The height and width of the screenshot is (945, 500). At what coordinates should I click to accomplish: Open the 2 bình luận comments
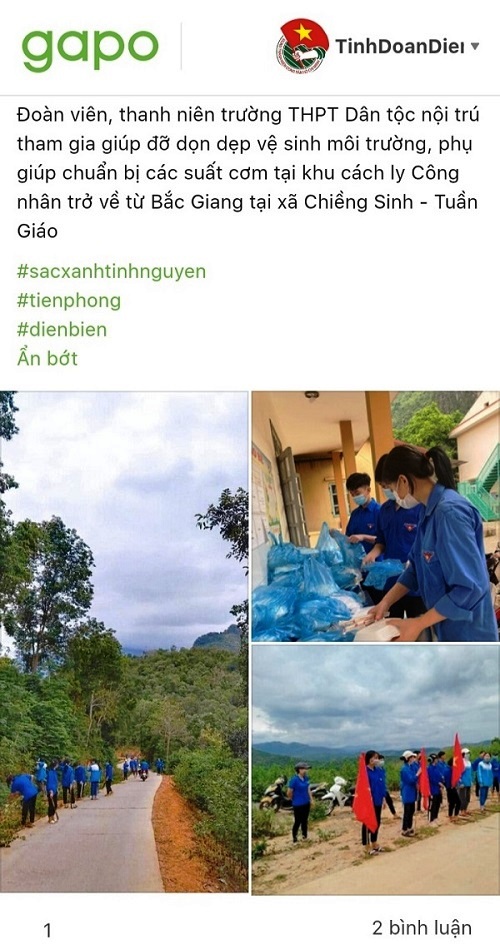pyautogui.click(x=421, y=928)
